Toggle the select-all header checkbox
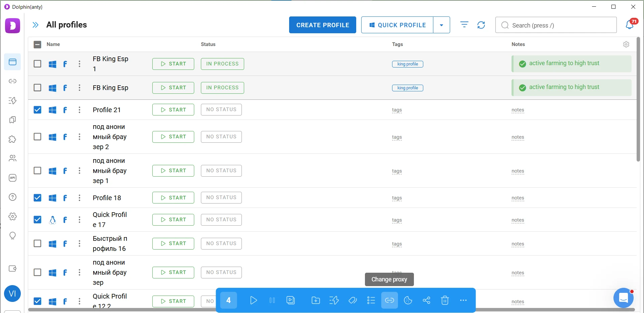This screenshot has height=313, width=644. (38, 44)
